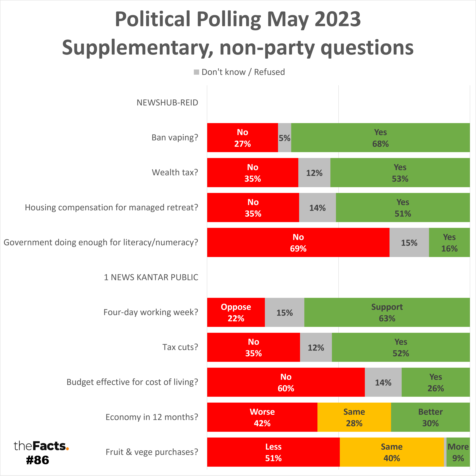Click the NEWSHUB-REID section heading
476x476 pixels.
(167, 103)
